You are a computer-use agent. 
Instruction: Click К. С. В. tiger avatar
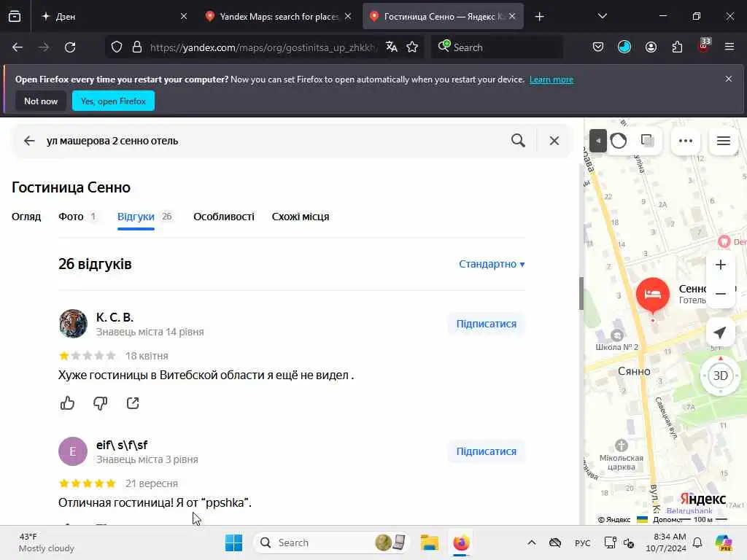click(73, 324)
